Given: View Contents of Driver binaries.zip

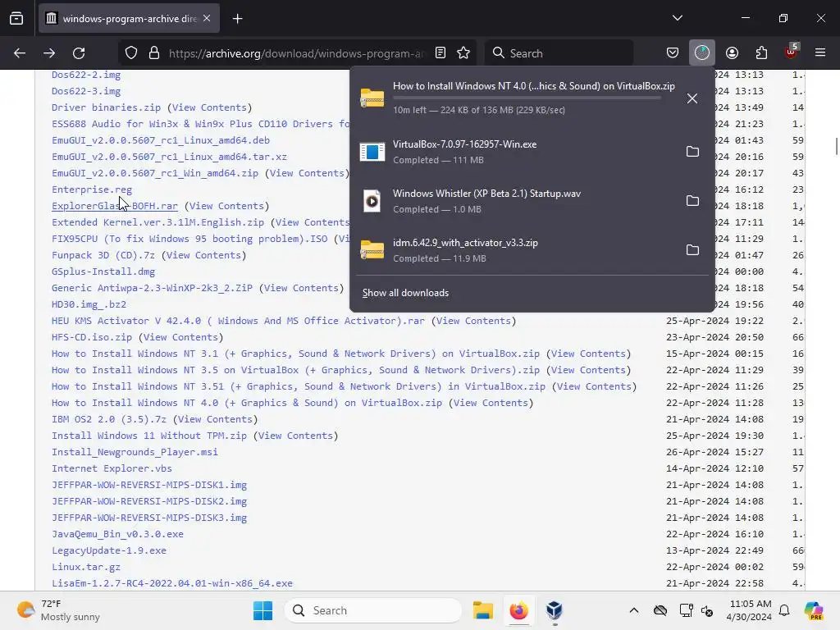Looking at the screenshot, I should click(209, 107).
